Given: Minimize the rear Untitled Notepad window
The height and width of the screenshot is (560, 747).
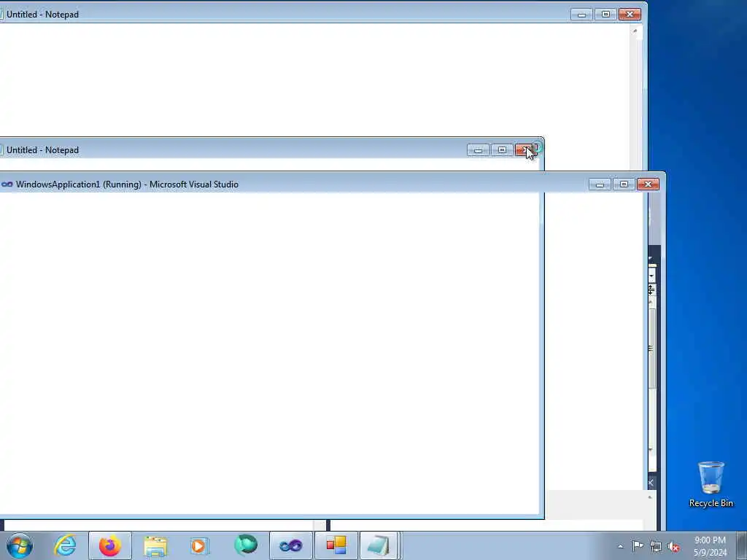Looking at the screenshot, I should coord(581,15).
